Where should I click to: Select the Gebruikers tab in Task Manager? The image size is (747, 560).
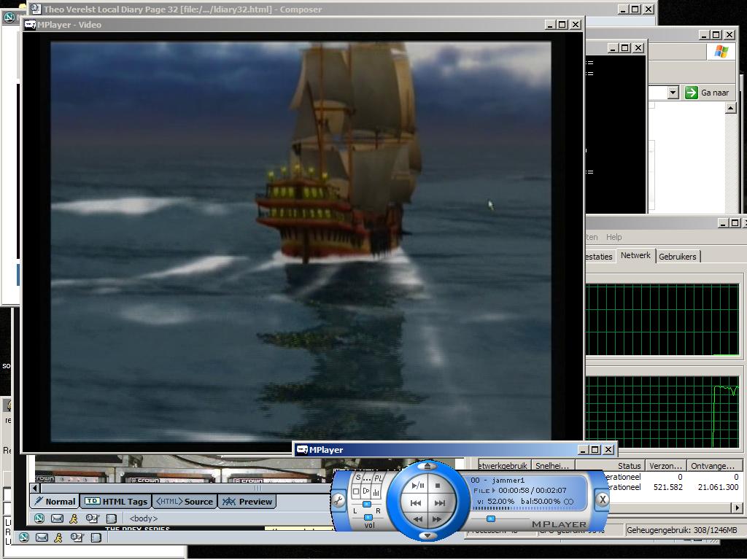(x=678, y=256)
